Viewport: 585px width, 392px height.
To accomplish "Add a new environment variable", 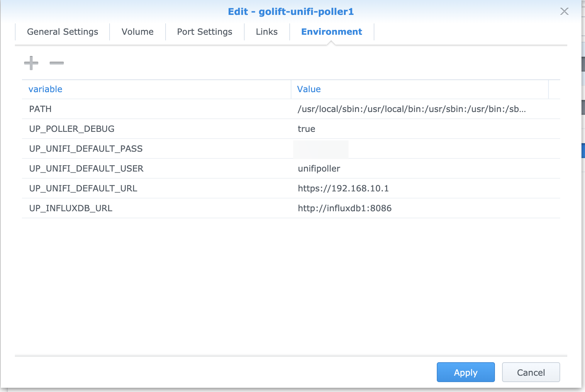I will [31, 63].
